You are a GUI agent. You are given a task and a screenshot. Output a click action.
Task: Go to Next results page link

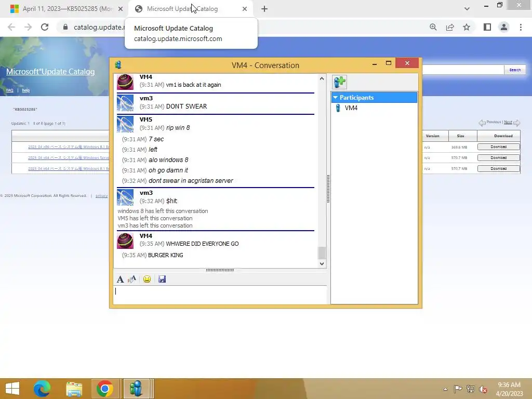tap(508, 122)
